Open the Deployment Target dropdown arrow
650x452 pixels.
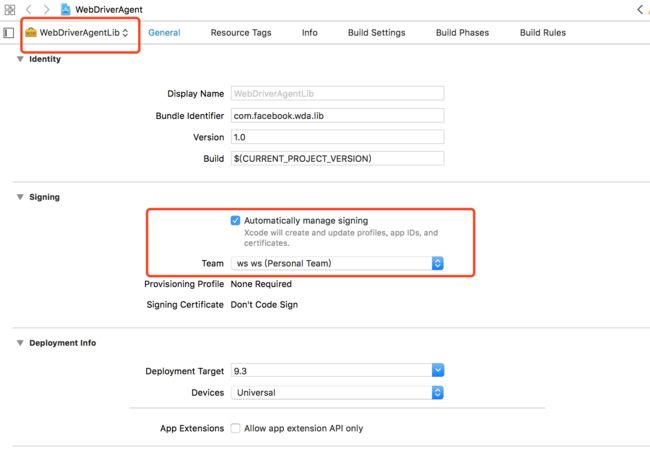(438, 370)
